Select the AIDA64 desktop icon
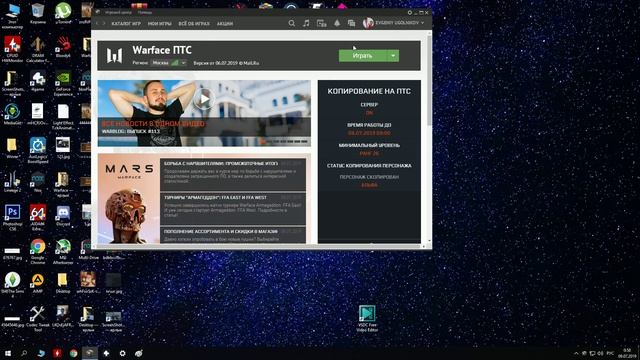640x360 pixels. [38, 218]
